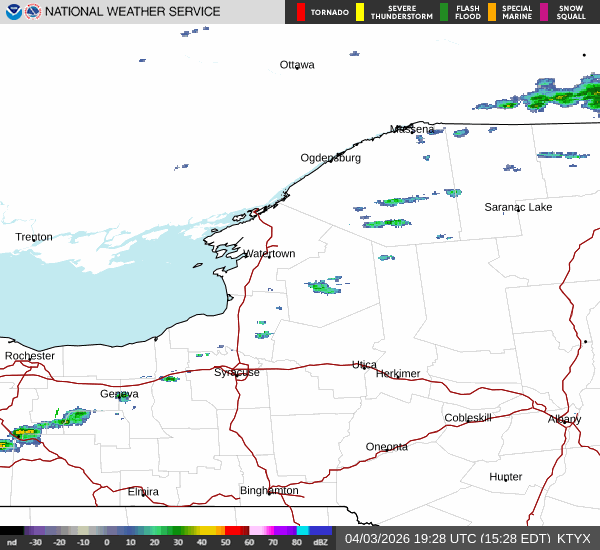
Task: Click National Weather Service title text
Action: click(132, 12)
